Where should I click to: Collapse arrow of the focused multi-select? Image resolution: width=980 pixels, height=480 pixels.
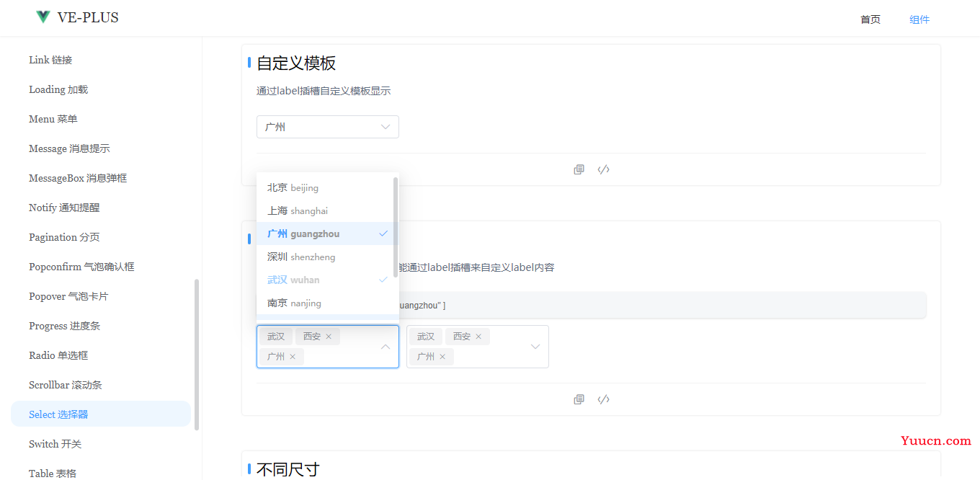(386, 347)
